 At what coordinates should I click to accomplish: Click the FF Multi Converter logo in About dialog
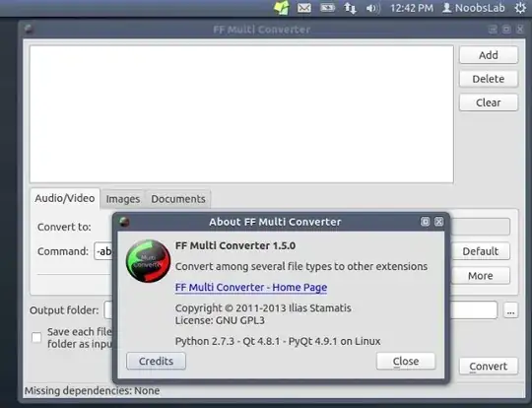point(148,261)
